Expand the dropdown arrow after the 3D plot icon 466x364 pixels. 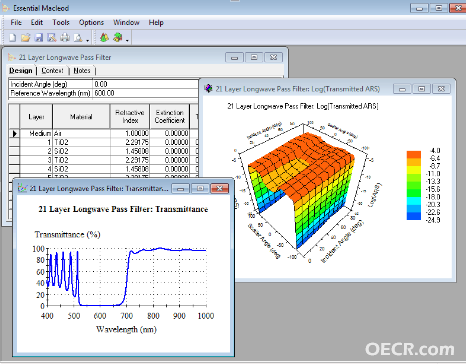click(127, 40)
